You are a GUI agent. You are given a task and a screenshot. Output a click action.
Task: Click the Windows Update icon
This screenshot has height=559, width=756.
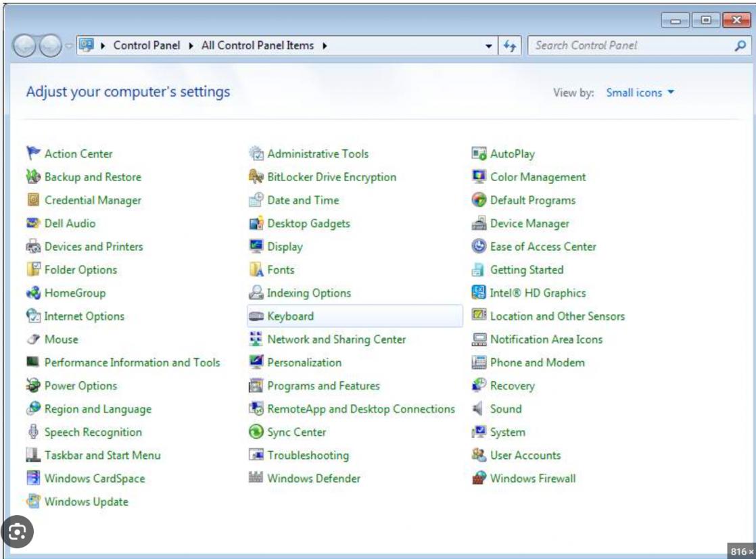point(33,502)
